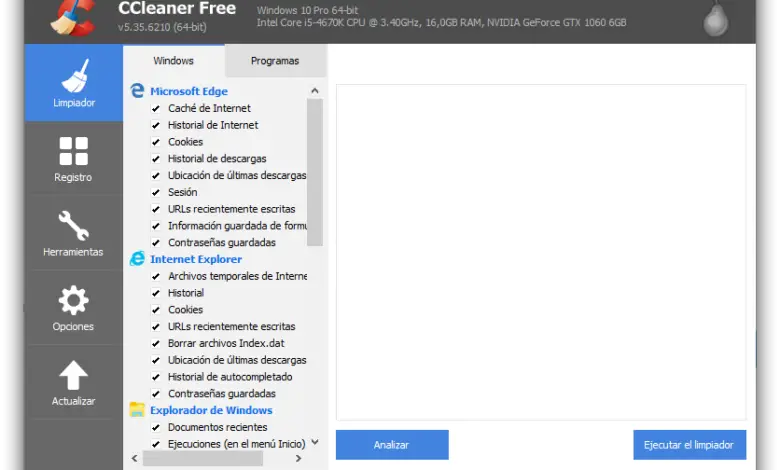Toggle Archivos temporales de Internet checkbox
The height and width of the screenshot is (470, 780).
pyautogui.click(x=156, y=276)
